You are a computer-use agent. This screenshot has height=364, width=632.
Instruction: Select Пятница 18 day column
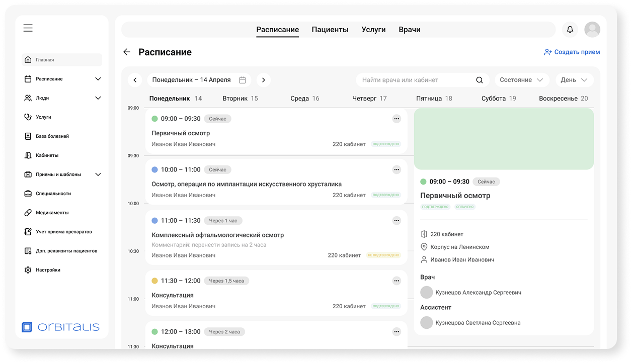point(434,99)
